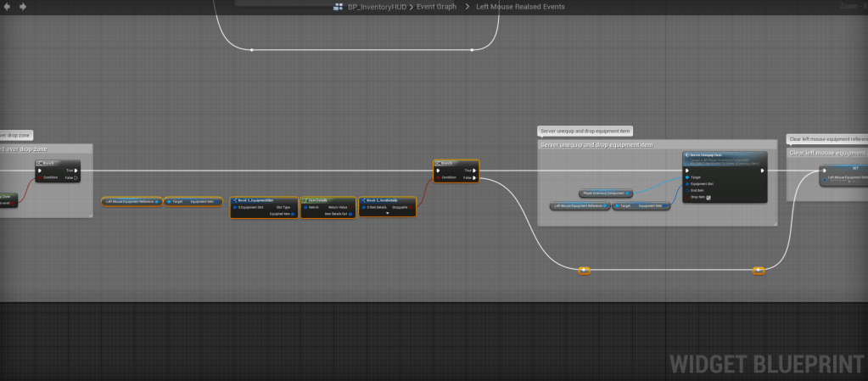Click the selected Branch node's False pin
The height and width of the screenshot is (381, 868).
coord(474,177)
